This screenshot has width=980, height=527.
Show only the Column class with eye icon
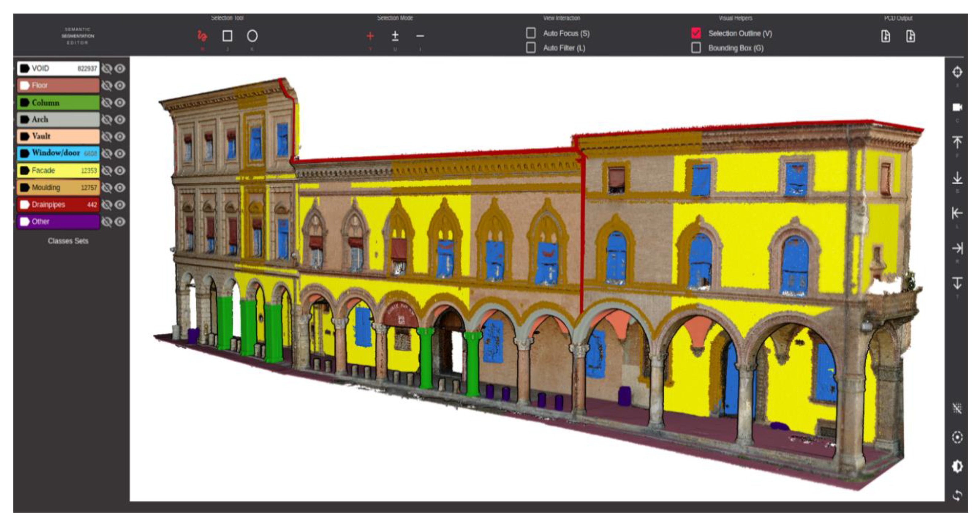120,103
